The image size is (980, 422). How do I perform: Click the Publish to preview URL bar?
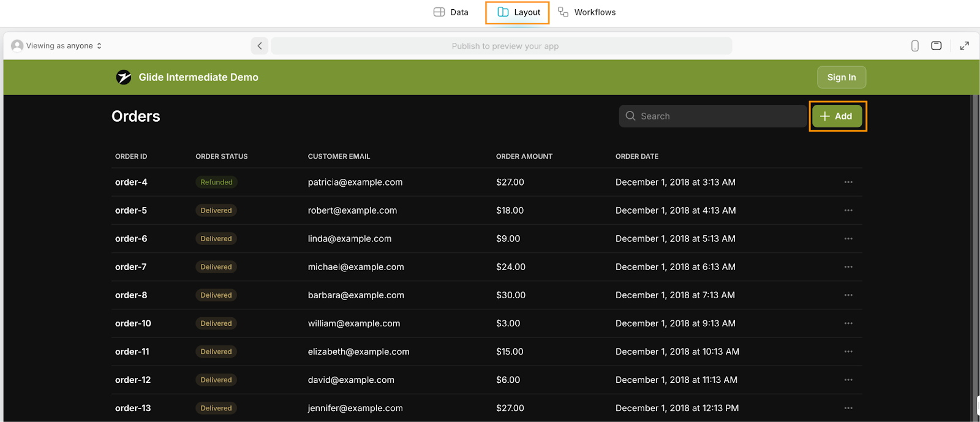(502, 46)
